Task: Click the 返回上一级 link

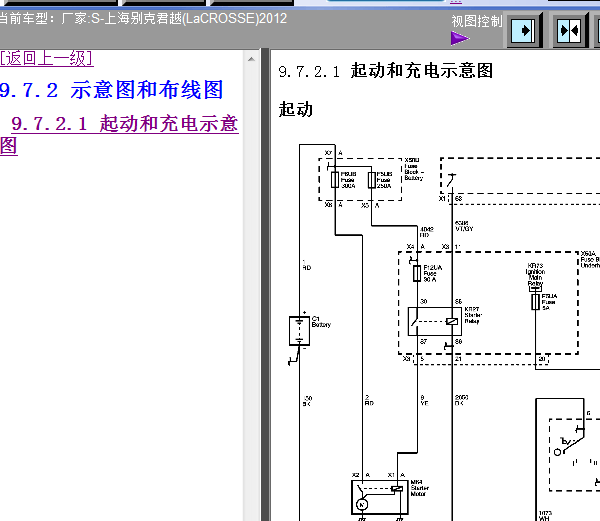Action: [x=47, y=59]
